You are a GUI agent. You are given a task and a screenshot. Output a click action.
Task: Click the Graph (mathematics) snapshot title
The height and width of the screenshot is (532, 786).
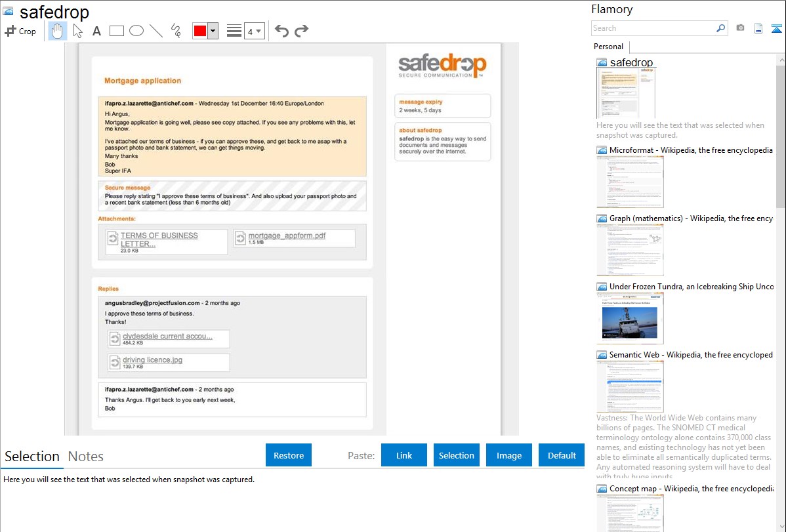(x=691, y=218)
